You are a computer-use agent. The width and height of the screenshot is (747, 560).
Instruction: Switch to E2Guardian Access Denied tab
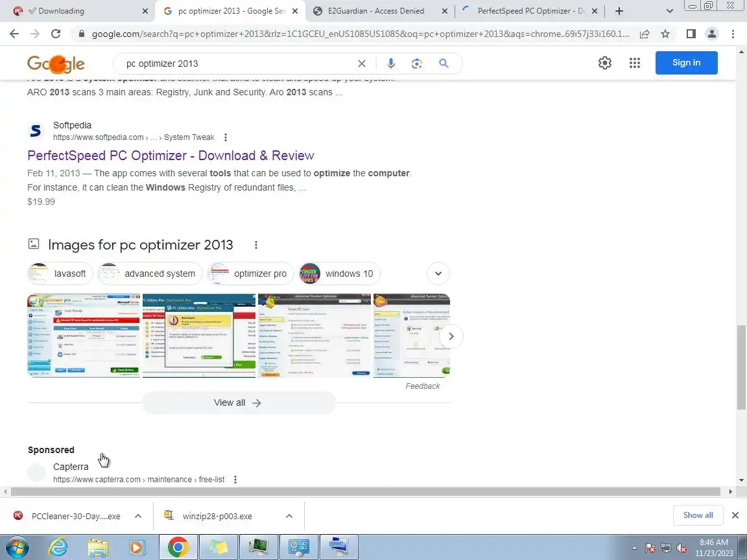coord(376,11)
